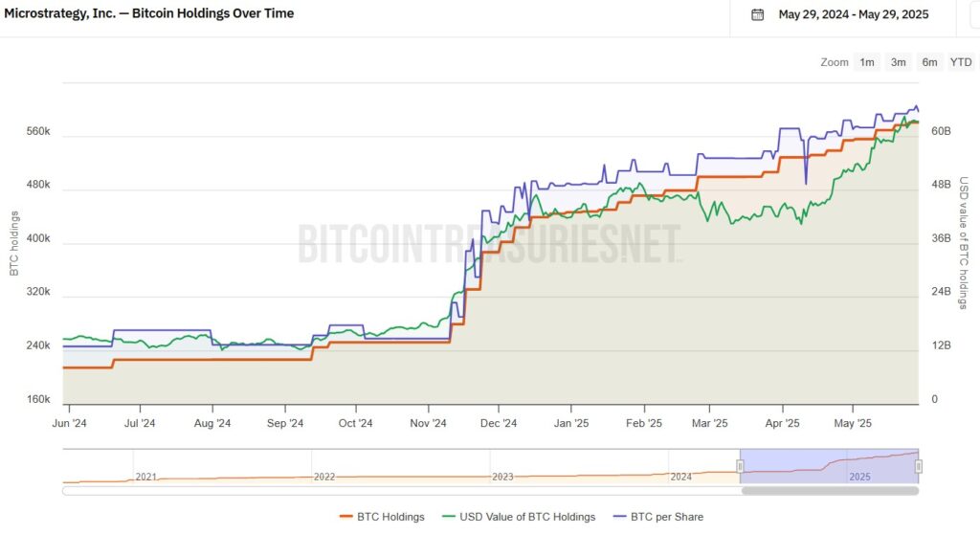Click the Microstrategy, Inc. chart title
Image resolution: width=980 pixels, height=534 pixels.
coord(148,13)
